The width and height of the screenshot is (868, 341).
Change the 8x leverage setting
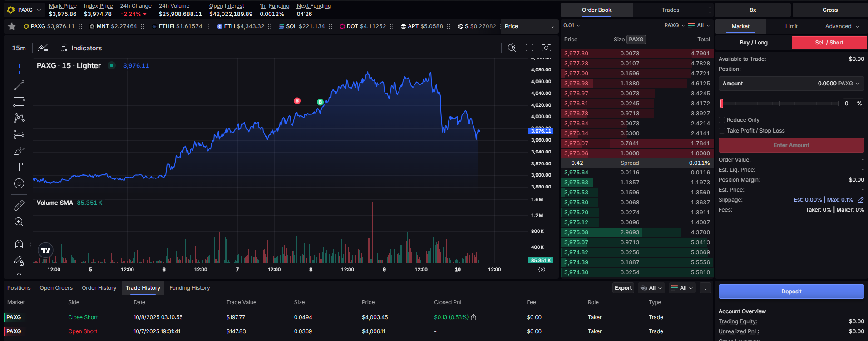pos(753,10)
